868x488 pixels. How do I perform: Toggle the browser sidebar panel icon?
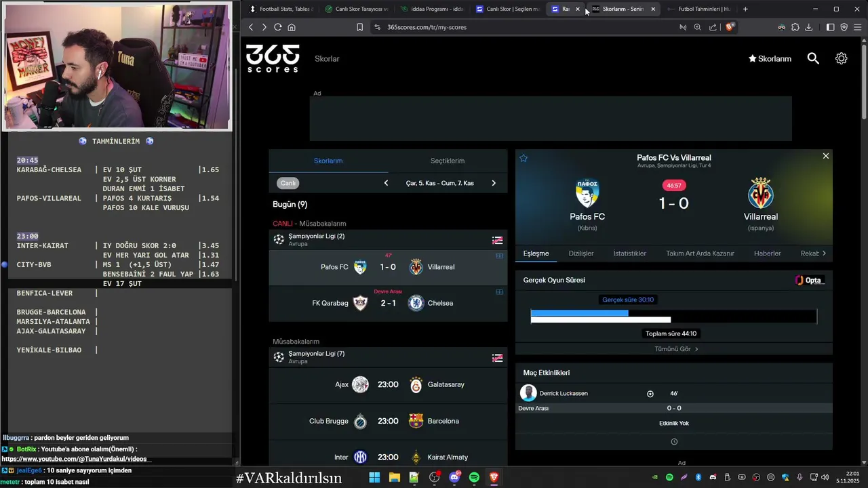[830, 27]
